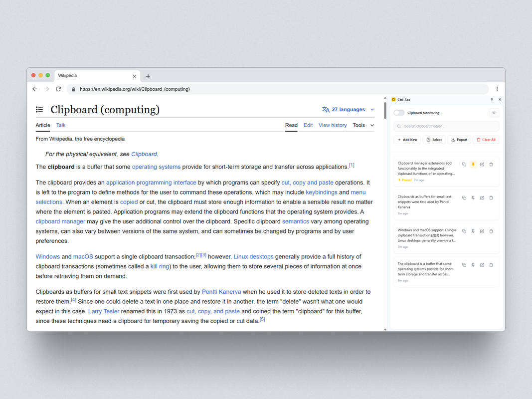Edit the 'The clipboard is a buffer' clip
The width and height of the screenshot is (532, 399).
482,265
